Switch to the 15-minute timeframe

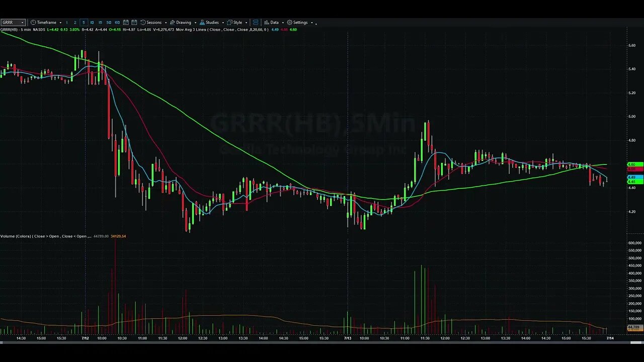tap(100, 22)
